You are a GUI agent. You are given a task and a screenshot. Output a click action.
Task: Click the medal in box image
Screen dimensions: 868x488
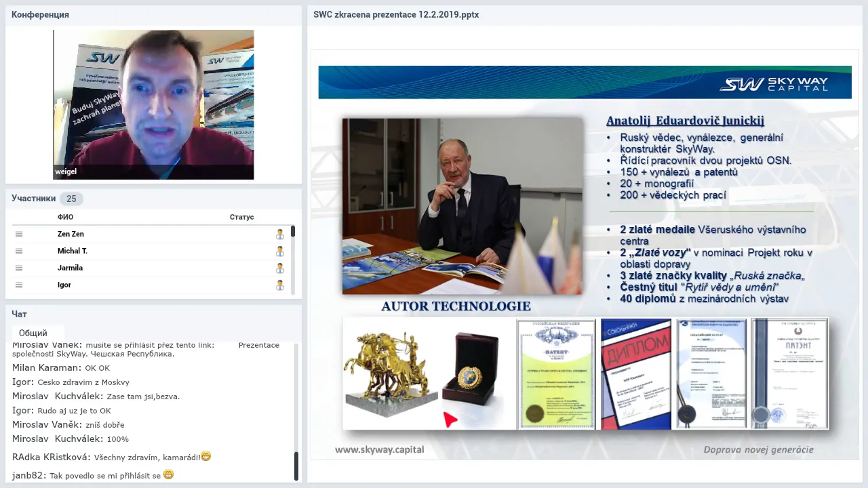pyautogui.click(x=469, y=369)
